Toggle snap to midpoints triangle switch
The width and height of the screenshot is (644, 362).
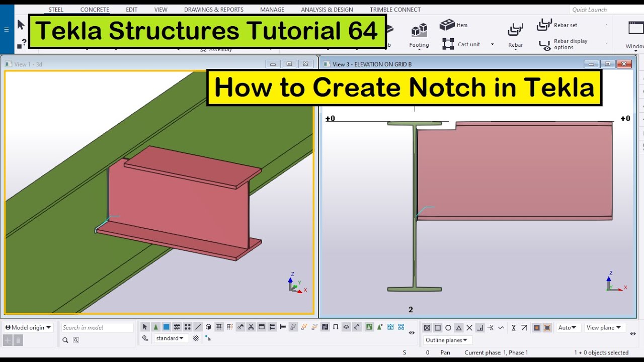(459, 328)
